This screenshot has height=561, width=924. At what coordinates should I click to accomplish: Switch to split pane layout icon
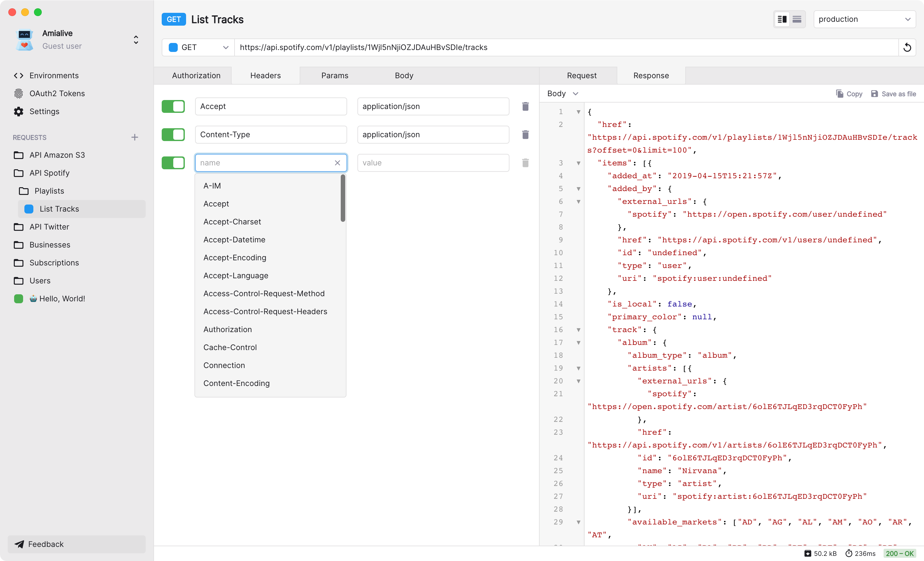click(782, 19)
